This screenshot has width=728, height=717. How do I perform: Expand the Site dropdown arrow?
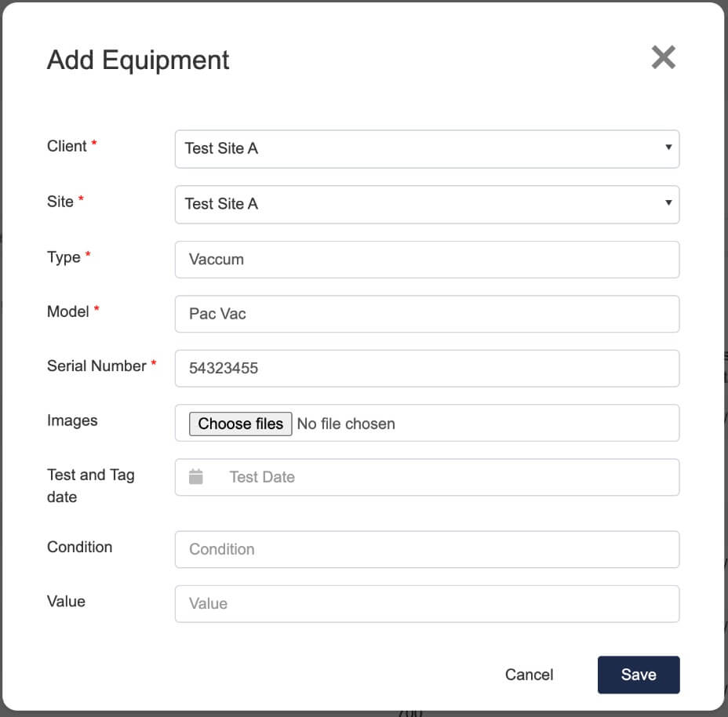point(668,204)
